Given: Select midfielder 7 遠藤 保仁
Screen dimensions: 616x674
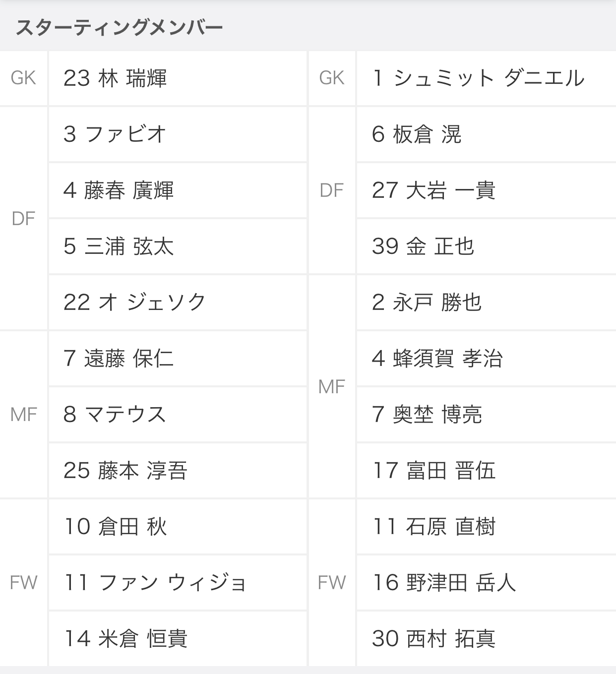Looking at the screenshot, I should [x=119, y=359].
